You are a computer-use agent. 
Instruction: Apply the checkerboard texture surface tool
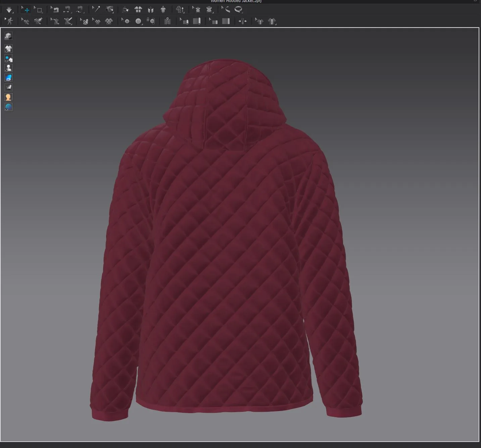[109, 21]
